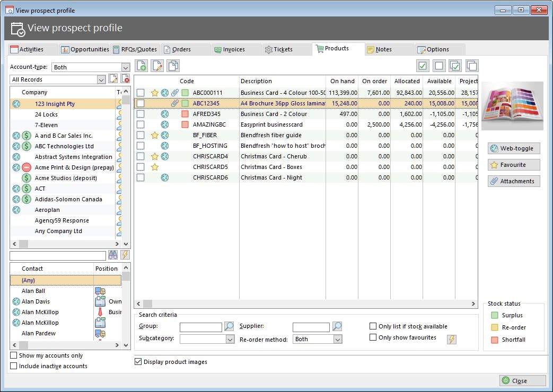Tick the checkbox for BF_FIBER
Image resolution: width=553 pixels, height=392 pixels.
click(141, 135)
